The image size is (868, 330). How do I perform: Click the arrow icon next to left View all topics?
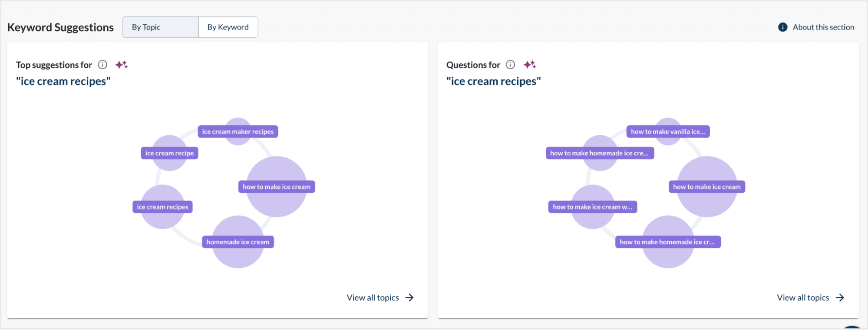pos(409,297)
